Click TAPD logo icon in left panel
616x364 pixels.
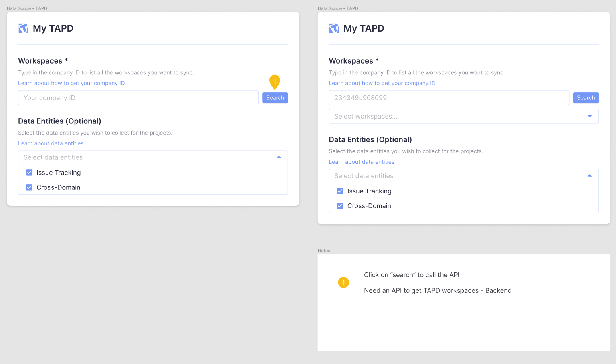[24, 28]
